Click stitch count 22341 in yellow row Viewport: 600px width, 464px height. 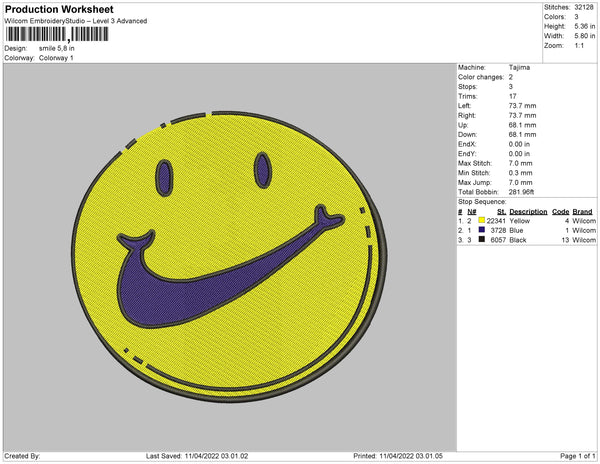[496, 221]
